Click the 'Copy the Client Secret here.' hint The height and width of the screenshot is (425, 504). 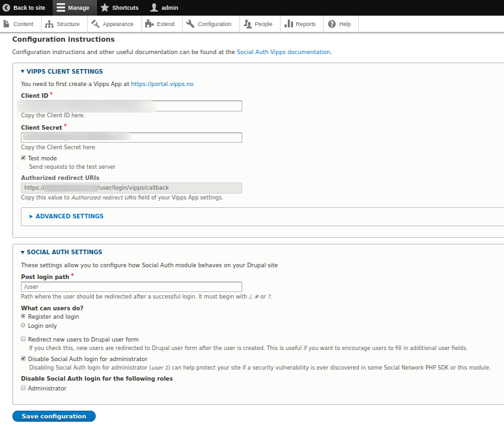[59, 147]
